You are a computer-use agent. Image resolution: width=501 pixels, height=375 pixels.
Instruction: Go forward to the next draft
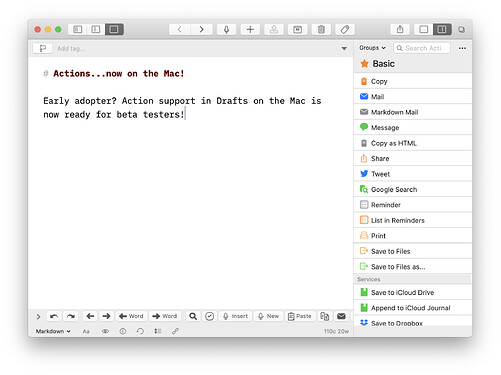click(x=201, y=29)
